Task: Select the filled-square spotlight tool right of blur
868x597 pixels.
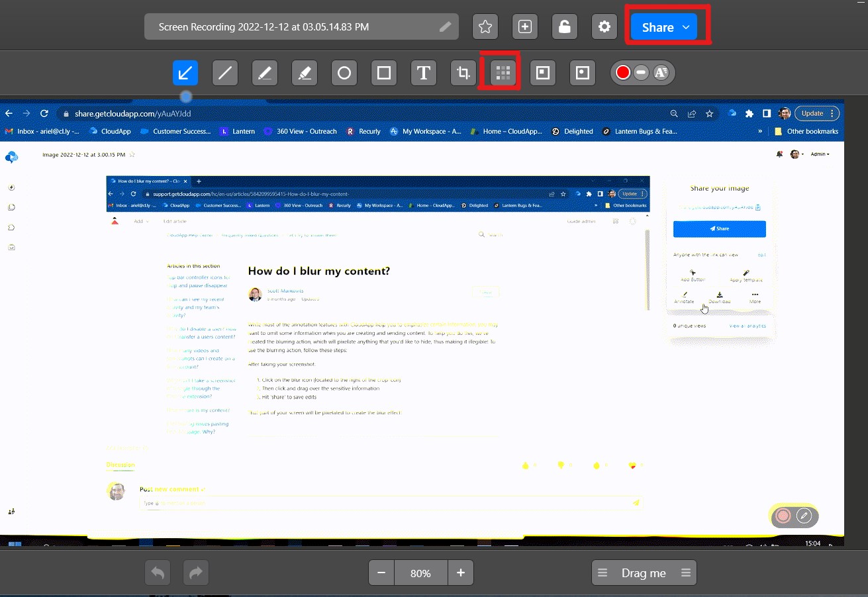Action: tap(543, 73)
